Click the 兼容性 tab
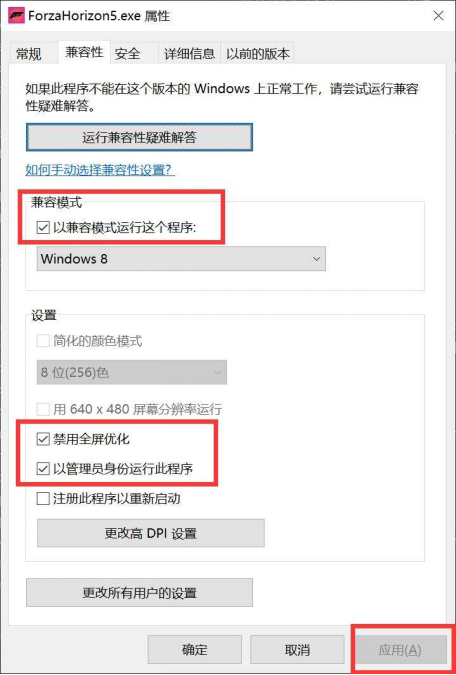The image size is (456, 675). tap(84, 53)
